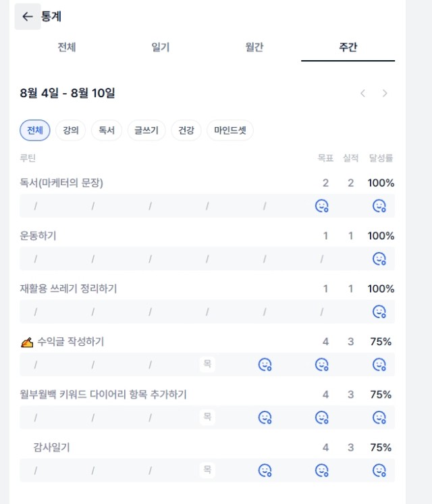Filter routines by 건강 chip
The width and height of the screenshot is (432, 504).
coord(186,130)
